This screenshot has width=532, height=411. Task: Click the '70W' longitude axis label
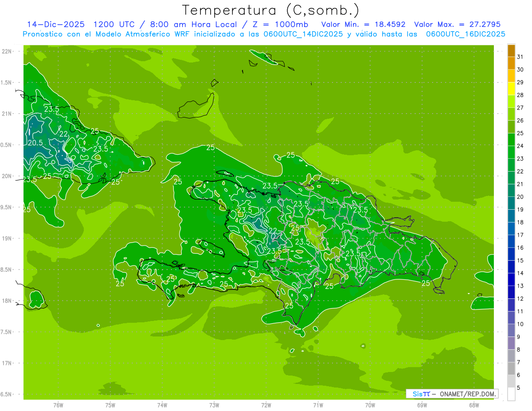370,405
